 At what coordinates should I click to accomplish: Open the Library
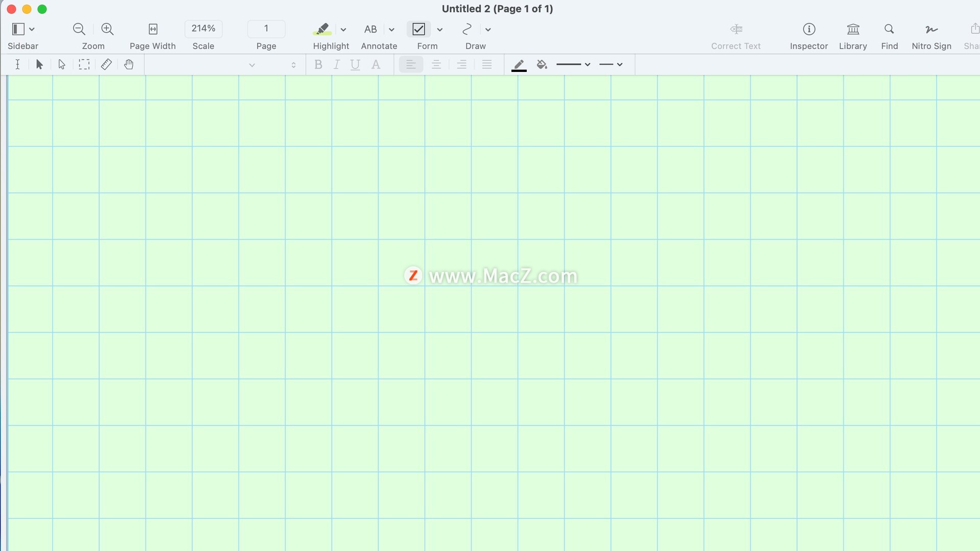click(853, 29)
